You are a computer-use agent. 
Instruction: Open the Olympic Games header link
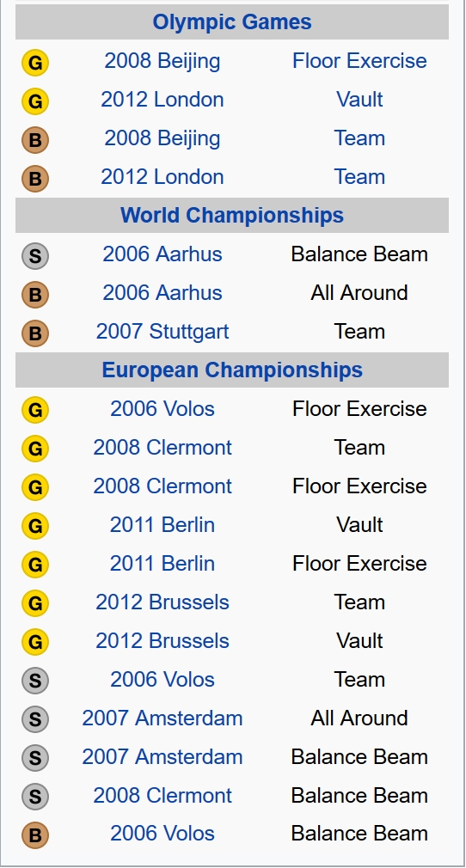[x=232, y=22]
